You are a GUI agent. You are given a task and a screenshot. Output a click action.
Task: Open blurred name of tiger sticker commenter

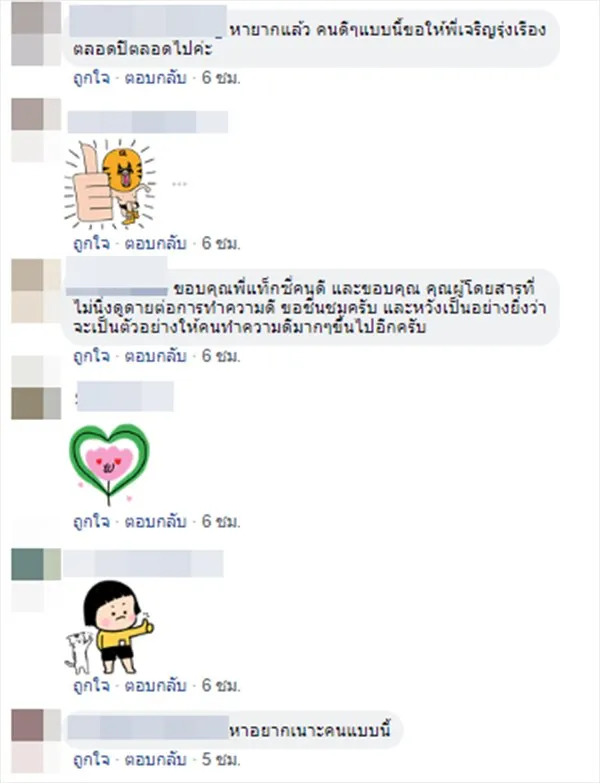point(148,122)
